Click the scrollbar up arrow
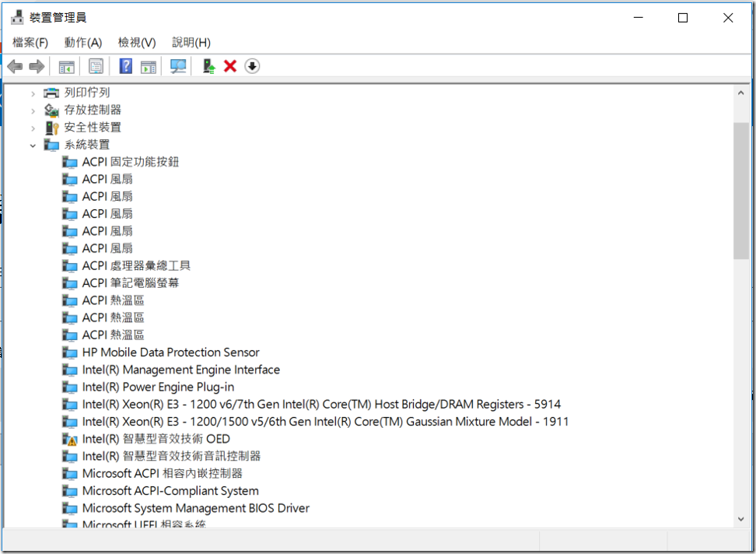The height and width of the screenshot is (554, 756). point(741,93)
